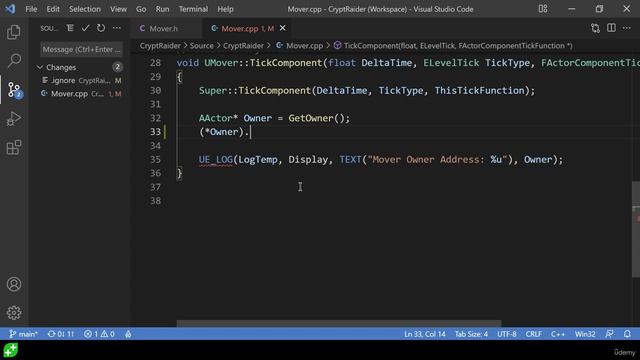
Task: Open the Explorer view in activity bar
Action: tap(13, 32)
